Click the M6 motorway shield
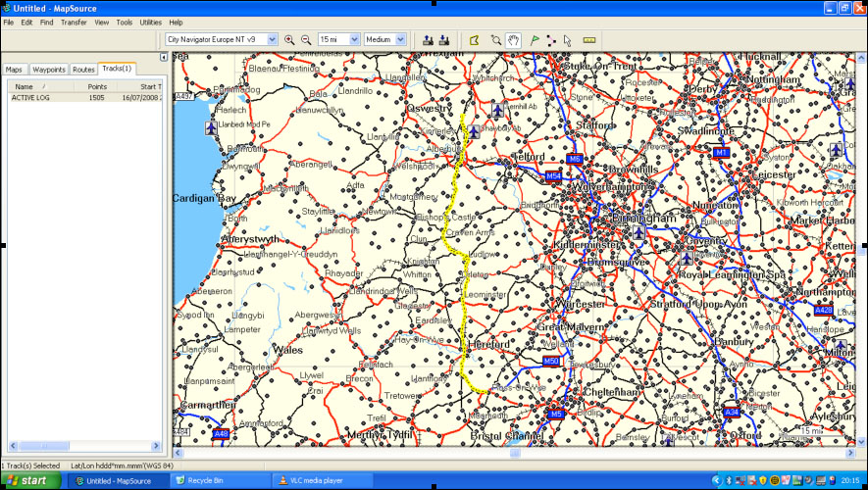This screenshot has height=490, width=868. click(574, 160)
